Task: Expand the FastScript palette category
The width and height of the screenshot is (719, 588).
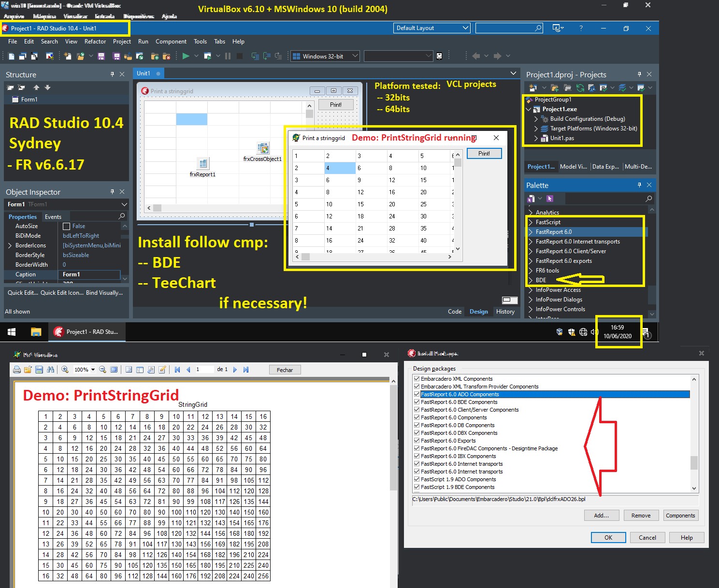Action: [531, 222]
